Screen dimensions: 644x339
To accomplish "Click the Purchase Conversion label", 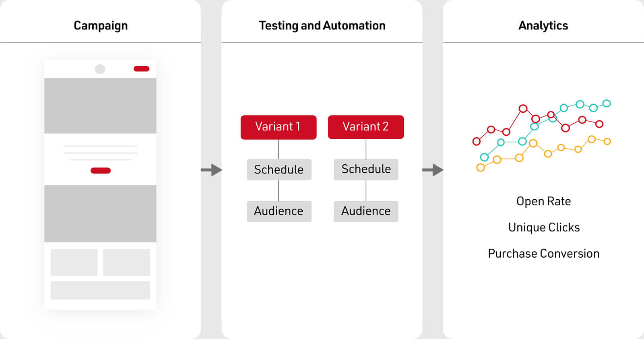I will pyautogui.click(x=543, y=254).
